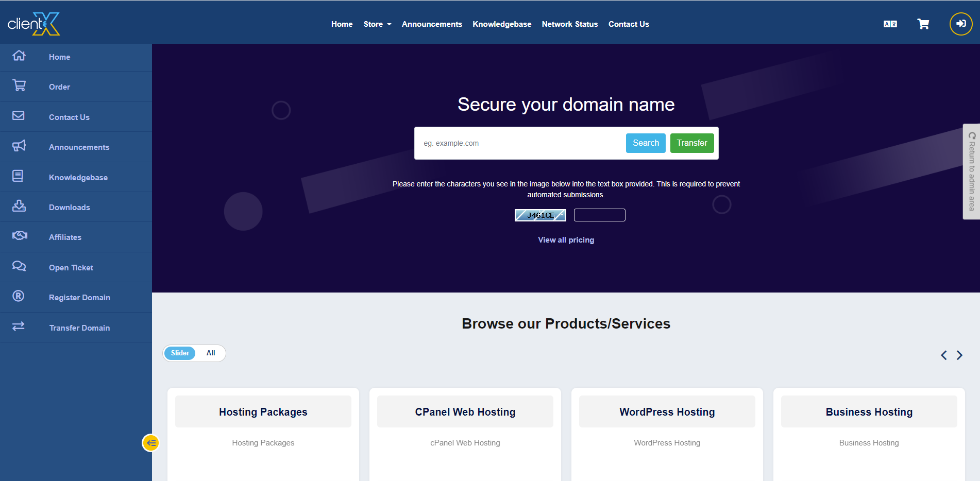Viewport: 980px width, 481px height.
Task: Click the Home house icon in sidebar
Action: pos(19,56)
